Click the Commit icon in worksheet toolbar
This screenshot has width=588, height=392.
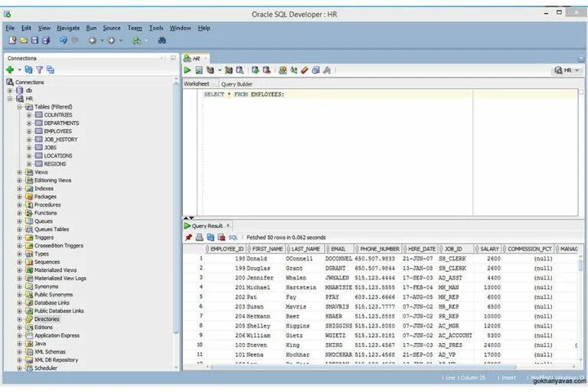(x=256, y=70)
